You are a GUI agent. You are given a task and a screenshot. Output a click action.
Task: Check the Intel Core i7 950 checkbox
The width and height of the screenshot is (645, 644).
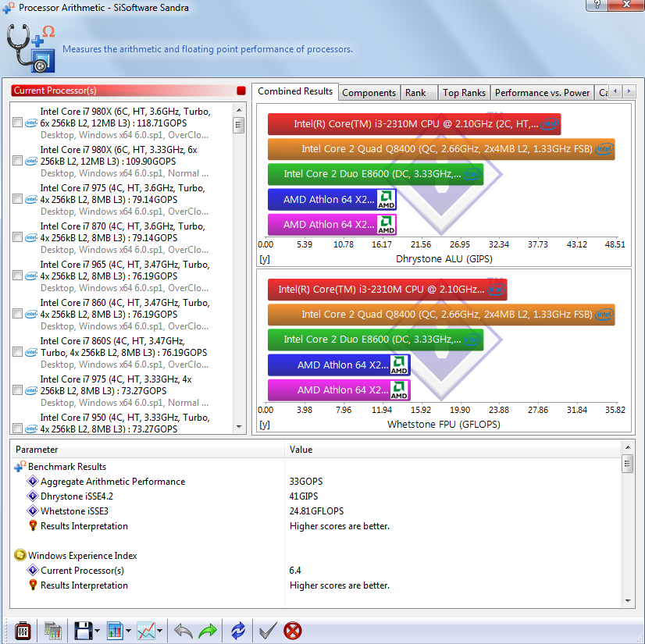(x=17, y=428)
